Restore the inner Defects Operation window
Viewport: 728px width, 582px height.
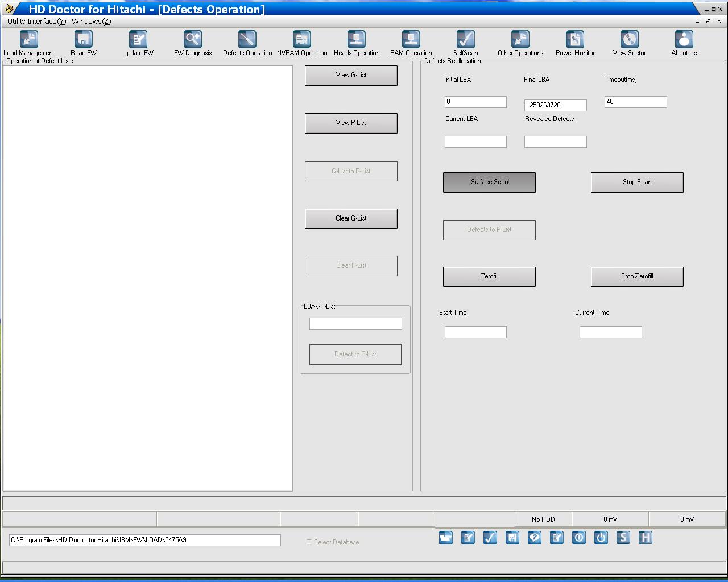click(x=708, y=22)
